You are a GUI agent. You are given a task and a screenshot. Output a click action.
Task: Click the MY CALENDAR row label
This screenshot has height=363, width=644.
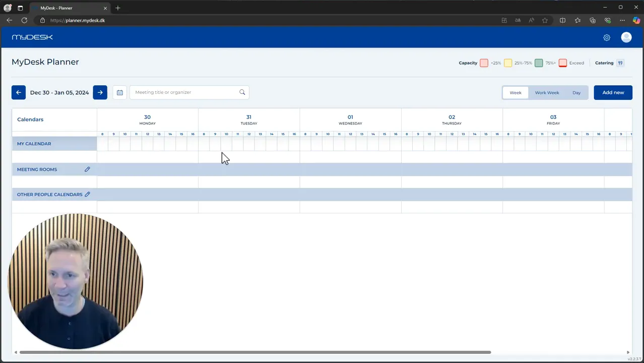pos(34,144)
